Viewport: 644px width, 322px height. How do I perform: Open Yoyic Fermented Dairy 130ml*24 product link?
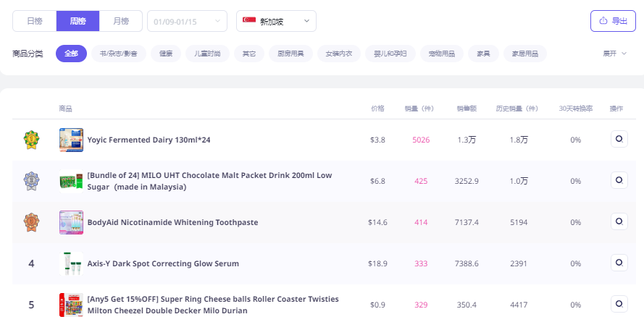pos(149,140)
